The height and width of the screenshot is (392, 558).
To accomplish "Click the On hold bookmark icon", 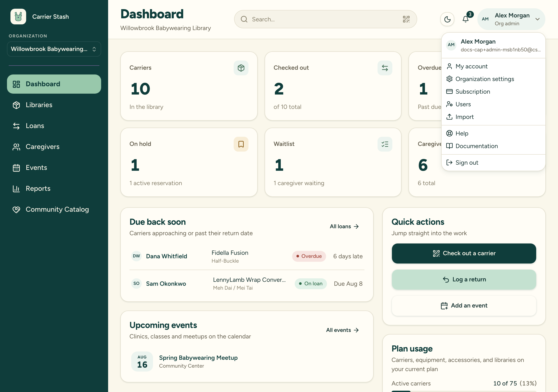I will tap(241, 144).
